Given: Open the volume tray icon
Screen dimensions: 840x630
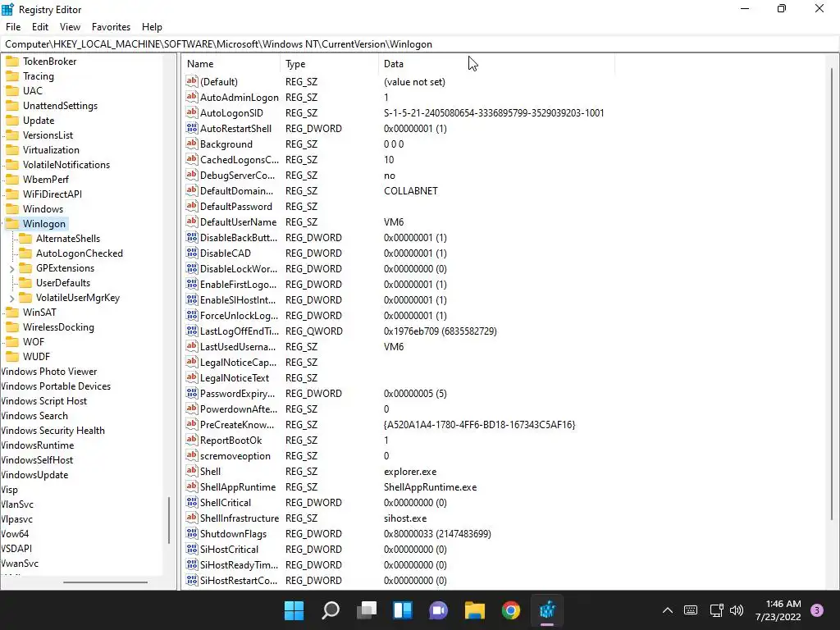Looking at the screenshot, I should [x=737, y=610].
